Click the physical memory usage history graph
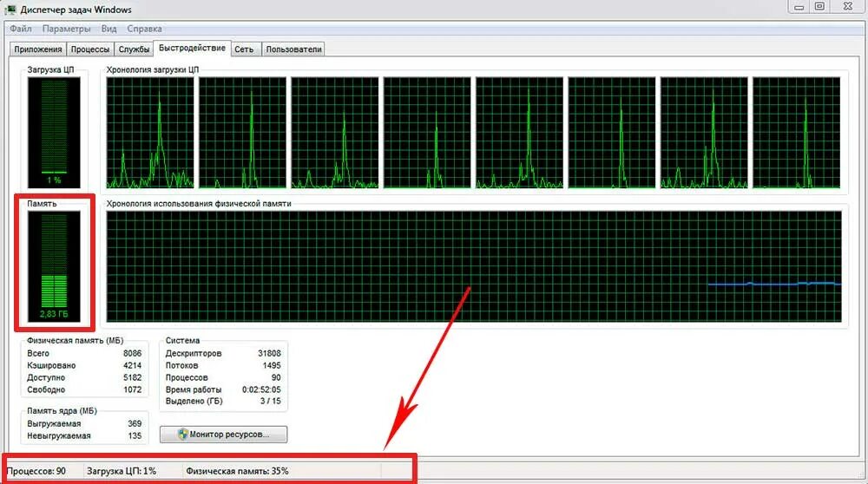The height and width of the screenshot is (484, 868). tap(474, 266)
